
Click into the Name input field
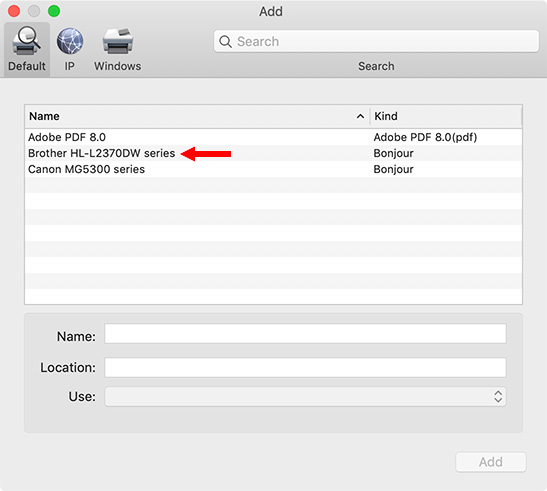305,334
